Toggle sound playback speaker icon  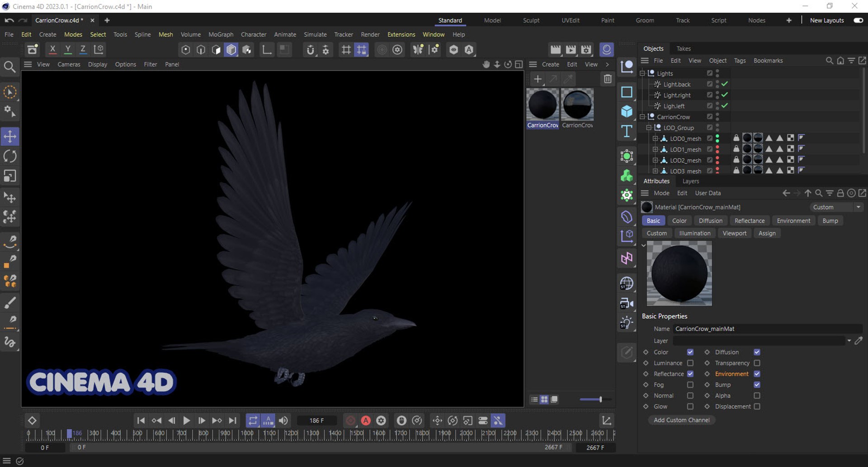pyautogui.click(x=283, y=420)
